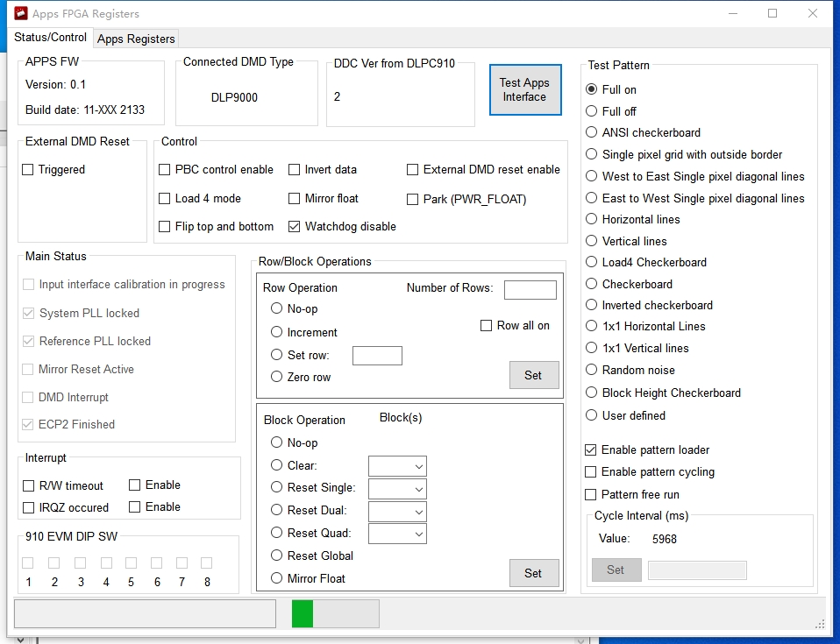This screenshot has width=840, height=644.
Task: Tick the Triggered checkbox
Action: [x=28, y=169]
